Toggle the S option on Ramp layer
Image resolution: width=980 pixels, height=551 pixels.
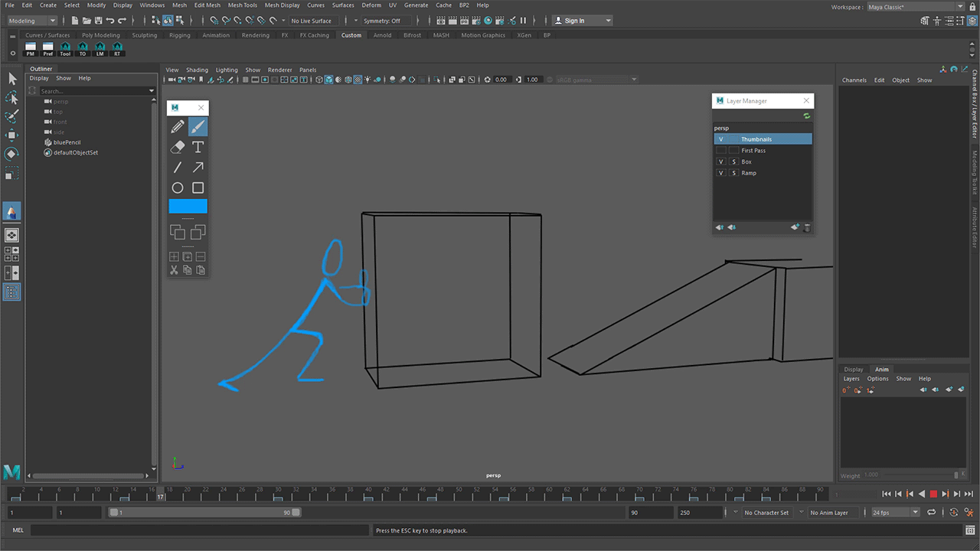click(733, 173)
